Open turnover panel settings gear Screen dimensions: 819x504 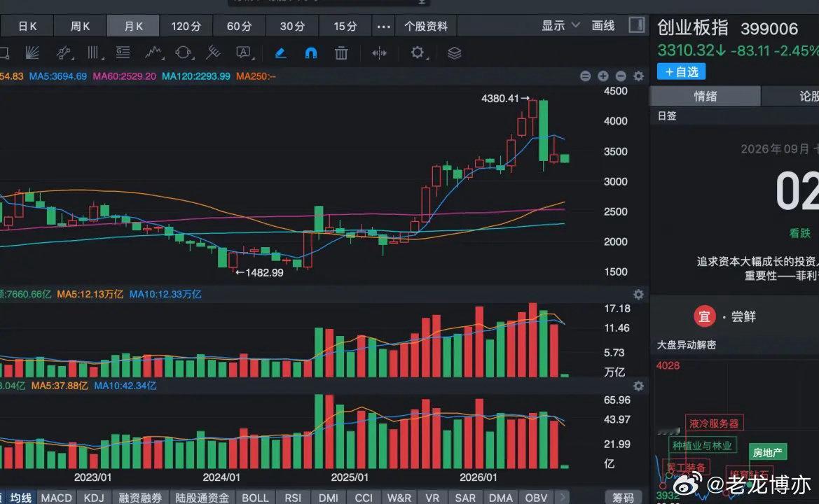pos(638,294)
